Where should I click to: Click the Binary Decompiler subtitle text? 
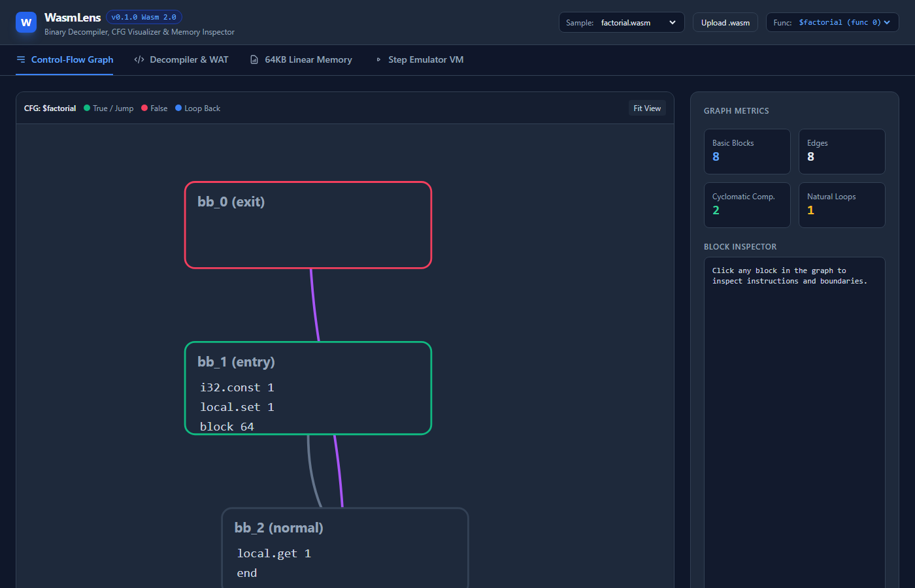click(139, 32)
